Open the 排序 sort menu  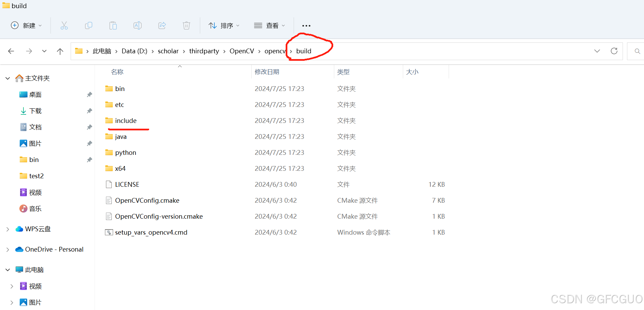coord(224,25)
